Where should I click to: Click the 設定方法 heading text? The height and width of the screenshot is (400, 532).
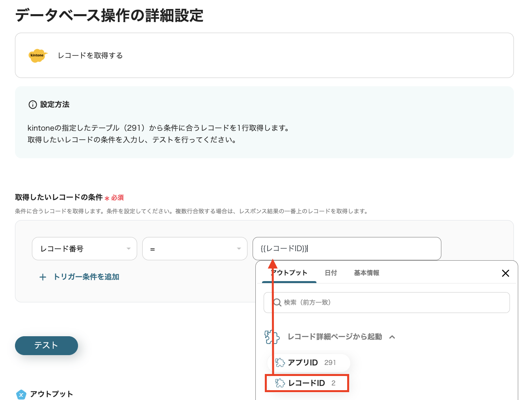point(55,105)
